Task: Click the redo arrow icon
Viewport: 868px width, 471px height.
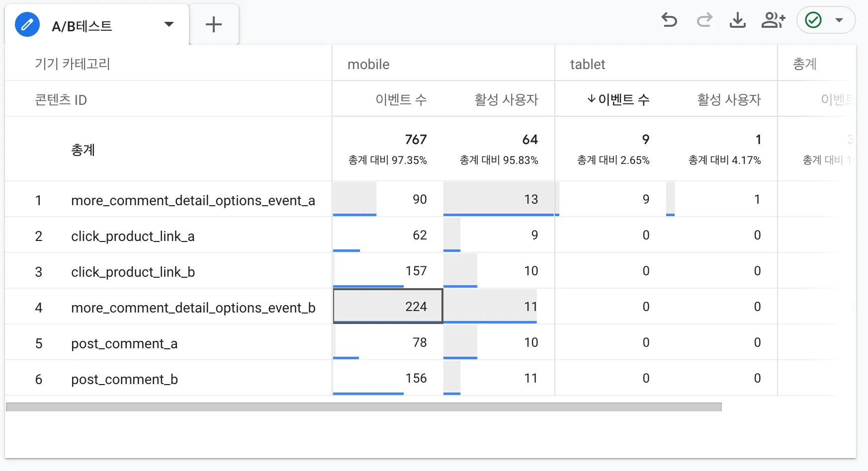Action: click(x=704, y=20)
